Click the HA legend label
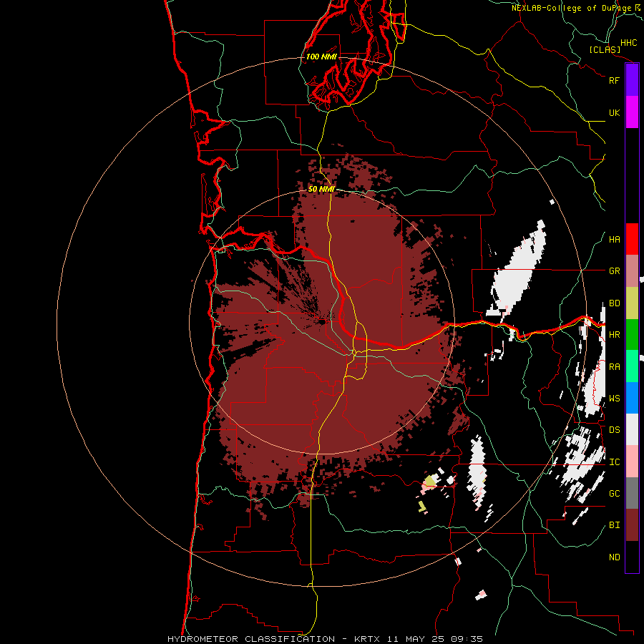Image resolution: width=644 pixels, height=644 pixels. coord(614,240)
